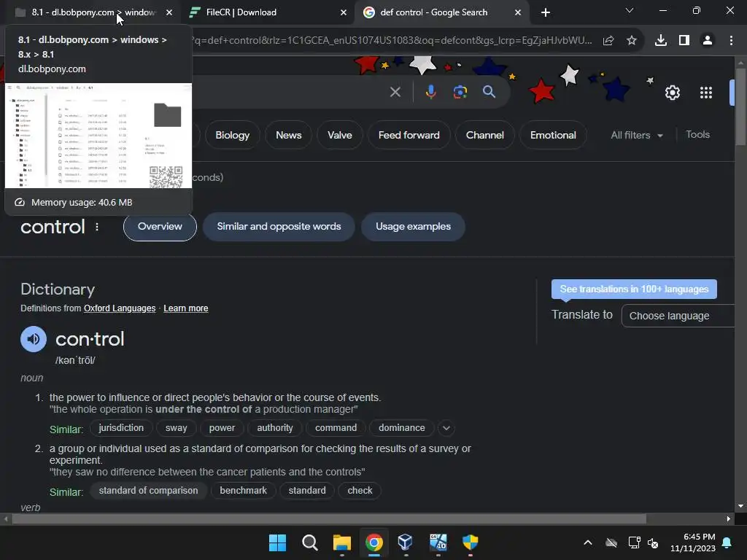Open File Explorer from taskbar

[342, 542]
